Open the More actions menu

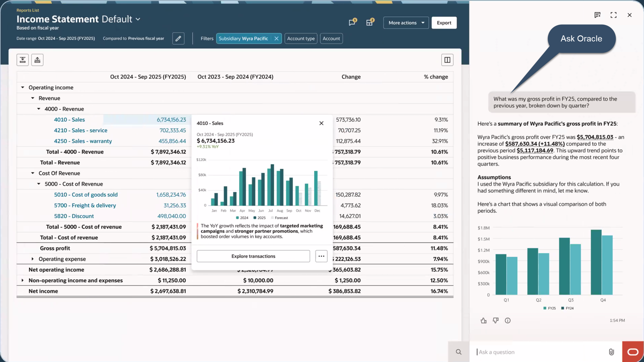406,23
